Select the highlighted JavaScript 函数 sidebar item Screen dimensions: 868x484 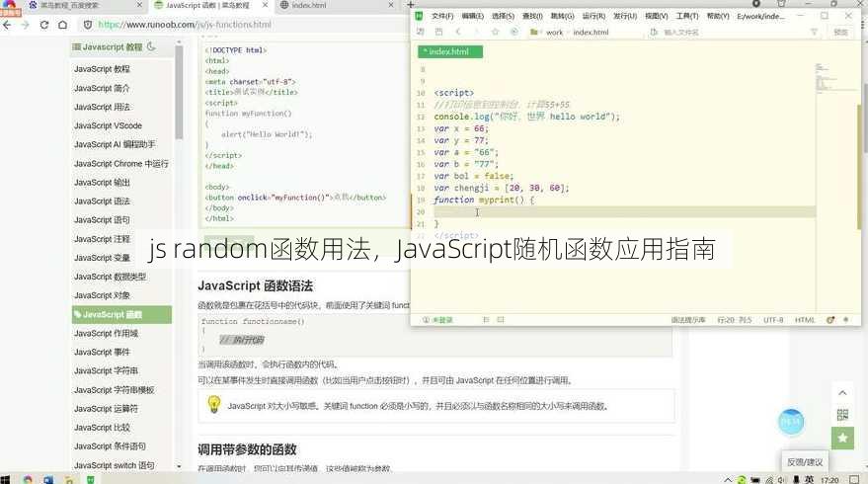pyautogui.click(x=121, y=314)
